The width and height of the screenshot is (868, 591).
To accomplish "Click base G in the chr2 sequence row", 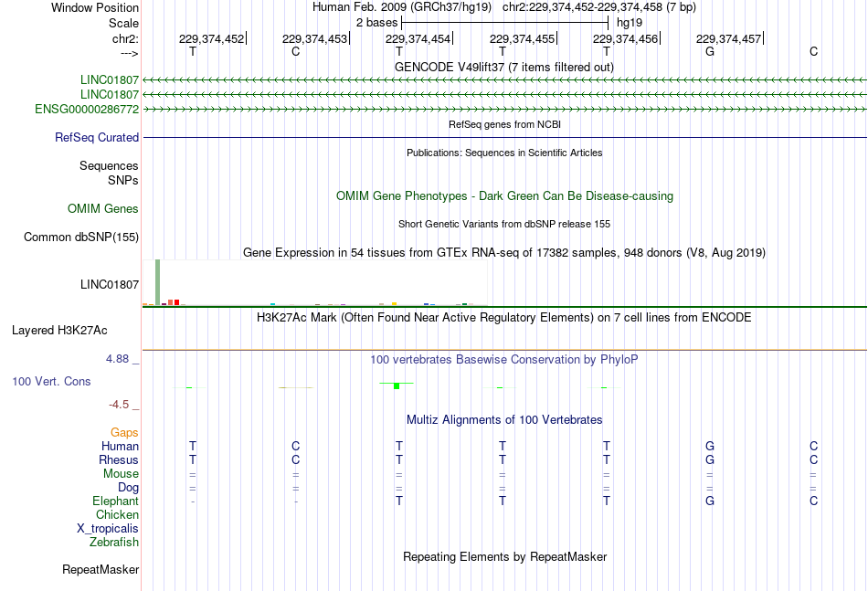I will point(710,51).
